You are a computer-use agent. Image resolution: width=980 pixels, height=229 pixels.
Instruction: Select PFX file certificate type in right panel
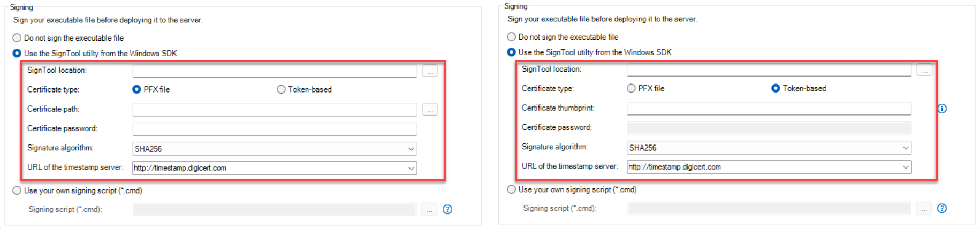[x=632, y=88]
